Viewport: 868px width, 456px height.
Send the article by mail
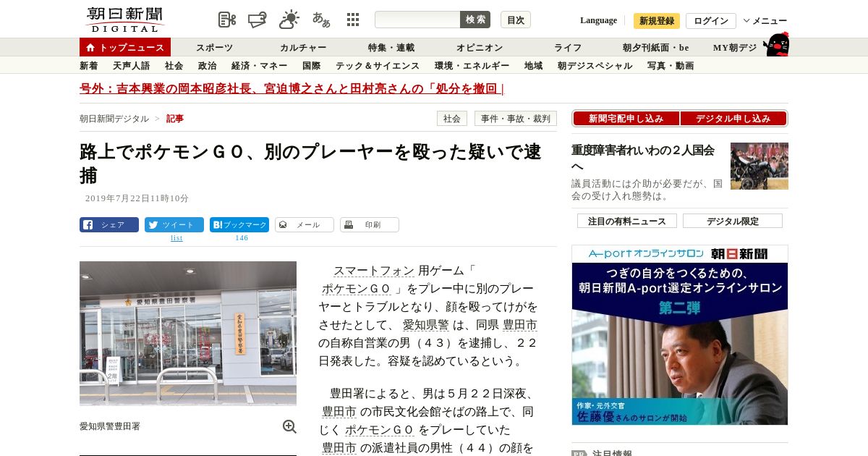[x=305, y=224]
